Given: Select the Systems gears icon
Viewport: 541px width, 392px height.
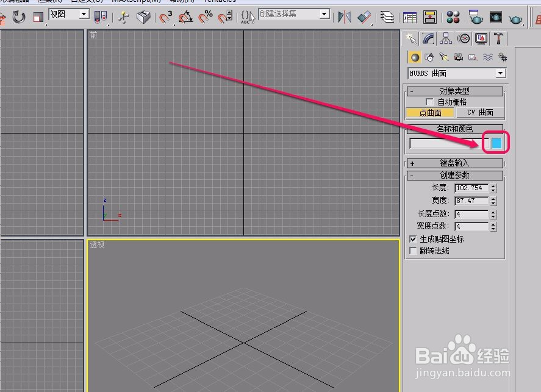Looking at the screenshot, I should (503, 57).
